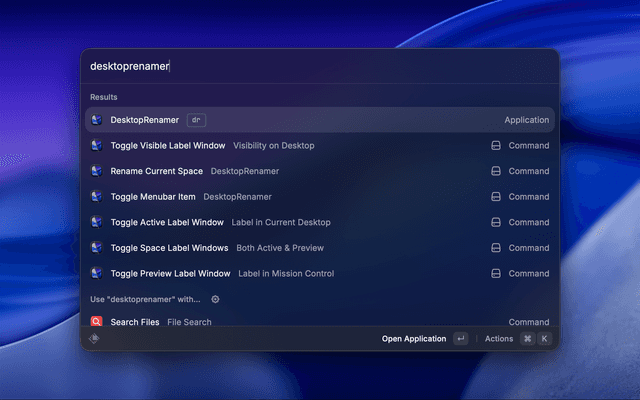640x400 pixels.
Task: Click the "dr" alias badge next to DesktopRenamer
Action: coord(196,120)
